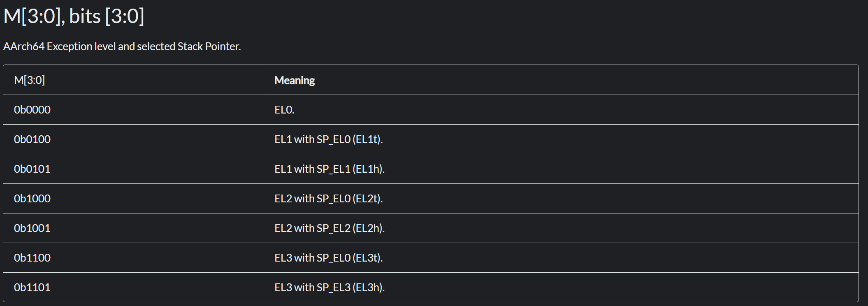Click the EL3 with SP_EL3 (EL3h) text
The width and height of the screenshot is (868, 306).
(329, 287)
